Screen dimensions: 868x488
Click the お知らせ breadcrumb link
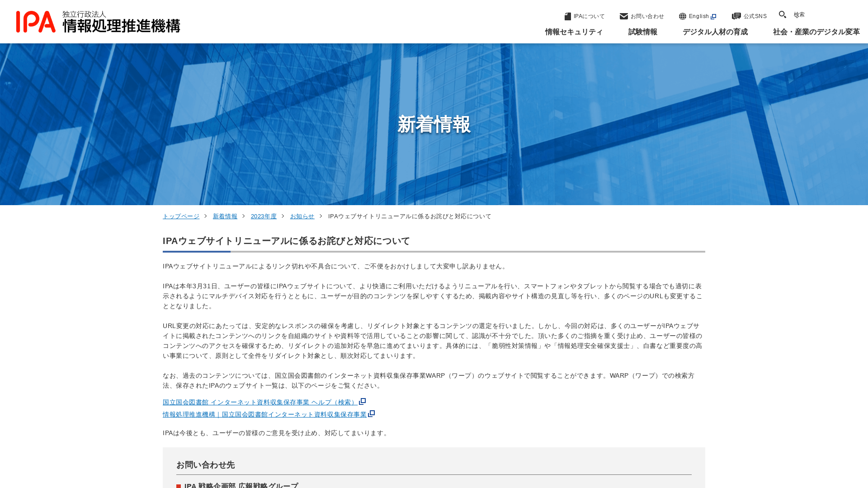tap(302, 216)
